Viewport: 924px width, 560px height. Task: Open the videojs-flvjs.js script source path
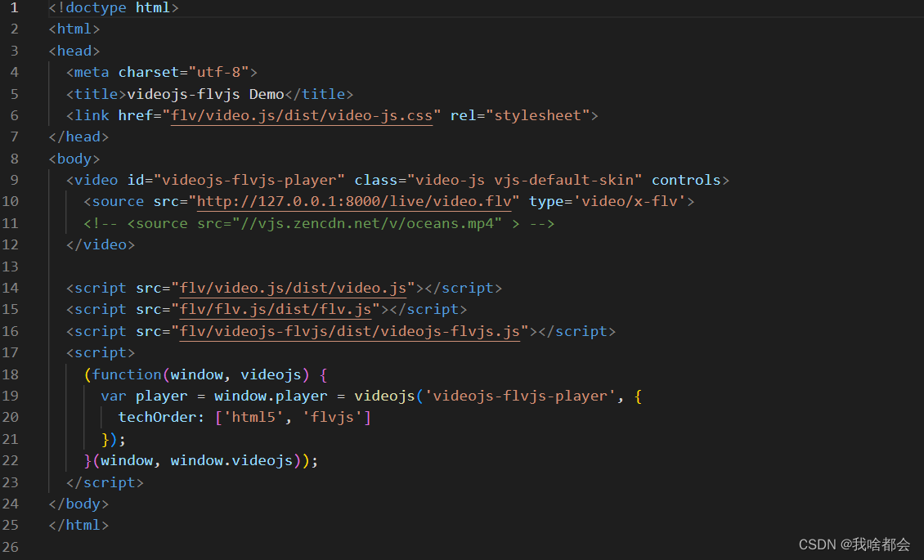tap(349, 331)
